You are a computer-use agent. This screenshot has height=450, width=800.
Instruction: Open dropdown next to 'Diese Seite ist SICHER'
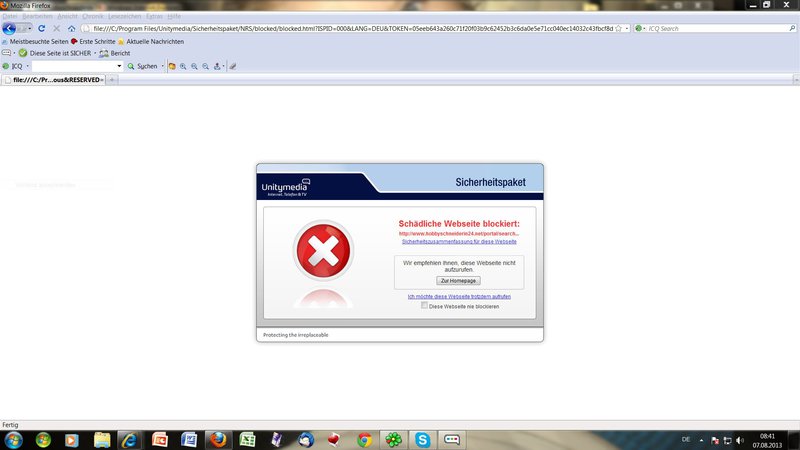pos(95,53)
